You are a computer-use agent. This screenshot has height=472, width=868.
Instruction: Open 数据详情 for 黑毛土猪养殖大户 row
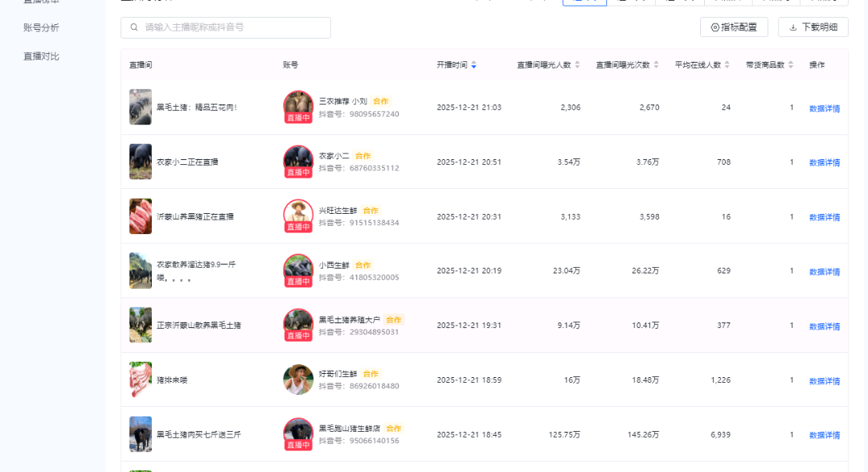point(825,325)
